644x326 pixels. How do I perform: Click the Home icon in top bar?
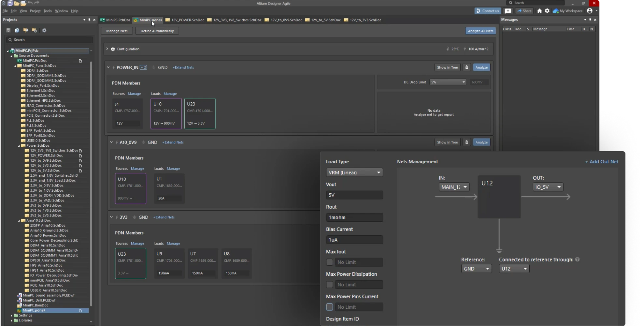[539, 11]
